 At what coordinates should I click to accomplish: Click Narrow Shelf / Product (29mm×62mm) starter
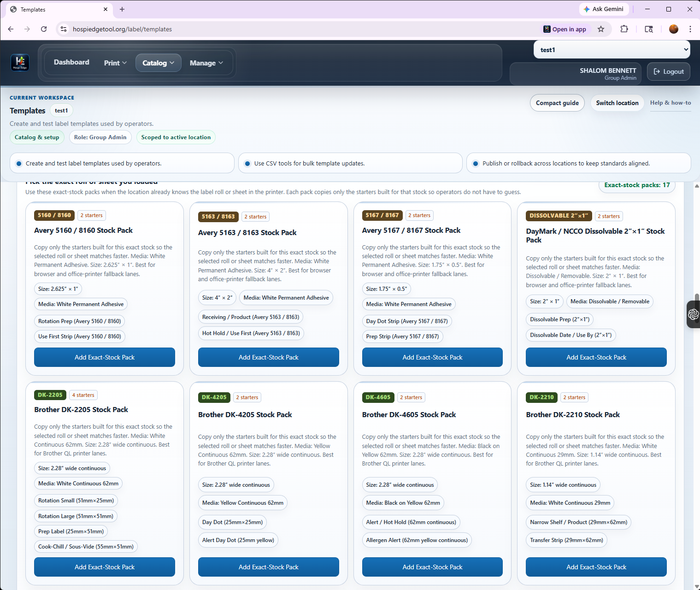point(579,522)
